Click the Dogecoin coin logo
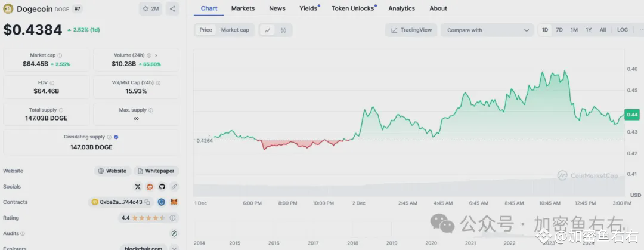 point(8,8)
